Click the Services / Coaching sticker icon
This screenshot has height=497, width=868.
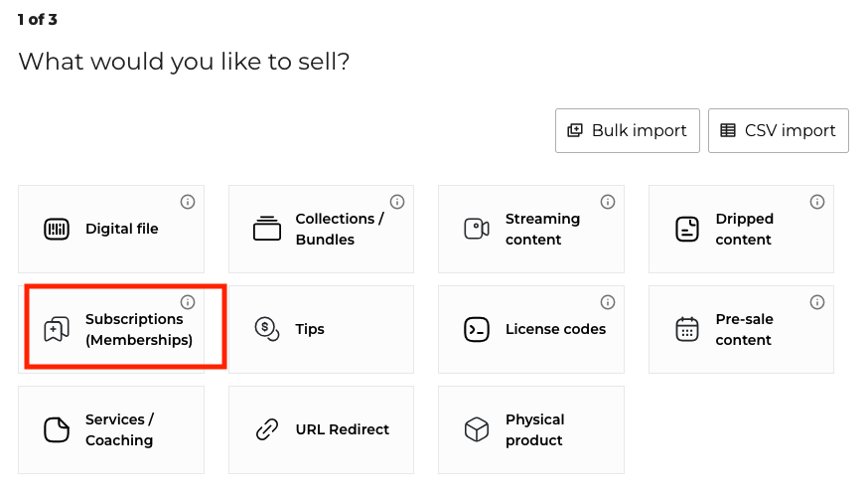tap(57, 430)
